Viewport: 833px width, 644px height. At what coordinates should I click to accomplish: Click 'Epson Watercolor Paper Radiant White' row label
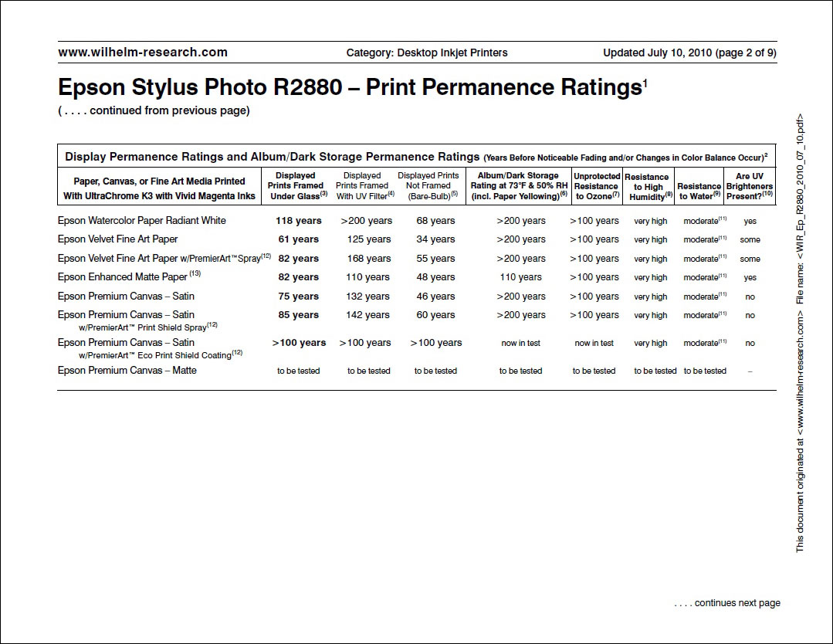click(x=142, y=221)
